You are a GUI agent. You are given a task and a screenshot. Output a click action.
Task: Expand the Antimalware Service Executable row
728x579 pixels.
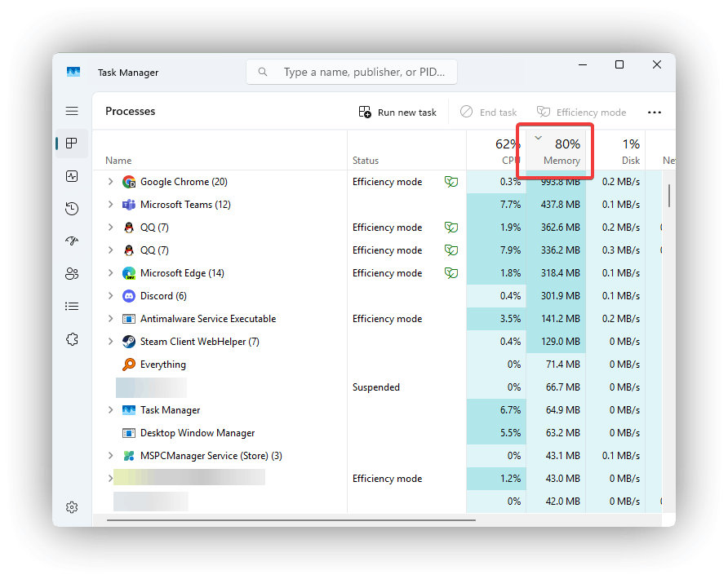tap(110, 318)
